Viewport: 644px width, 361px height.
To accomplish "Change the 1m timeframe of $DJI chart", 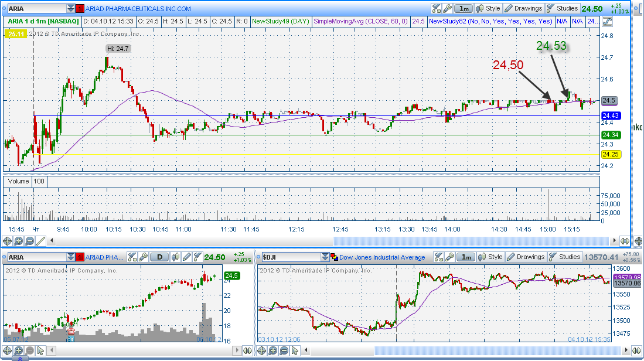I will tap(466, 257).
